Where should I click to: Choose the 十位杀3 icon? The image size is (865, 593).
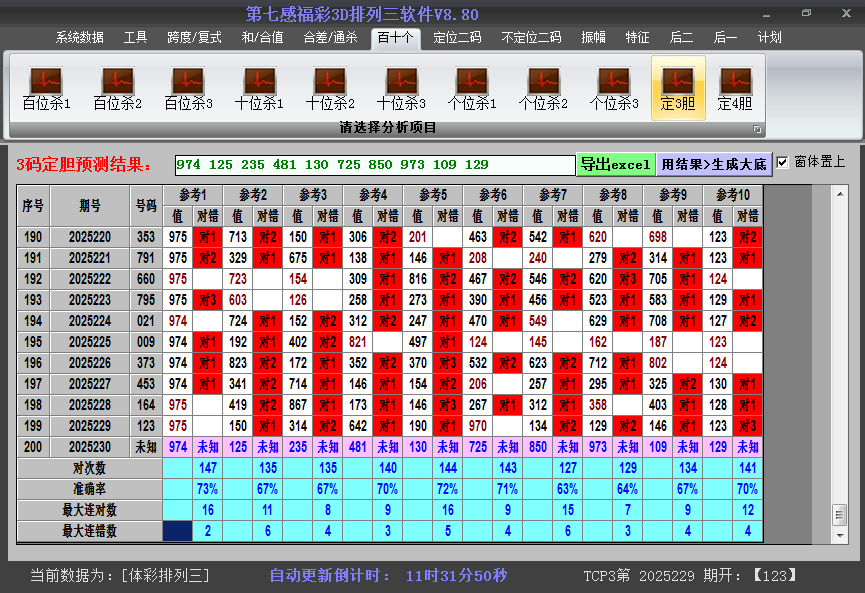pos(401,88)
